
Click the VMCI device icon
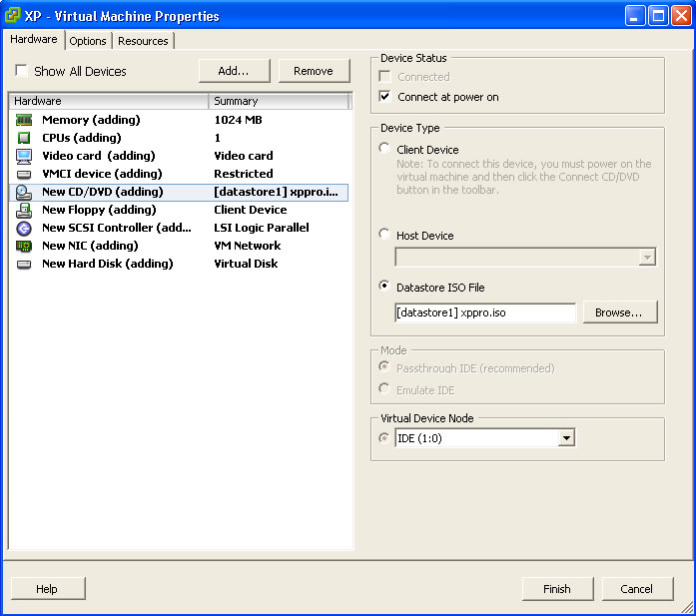point(24,175)
